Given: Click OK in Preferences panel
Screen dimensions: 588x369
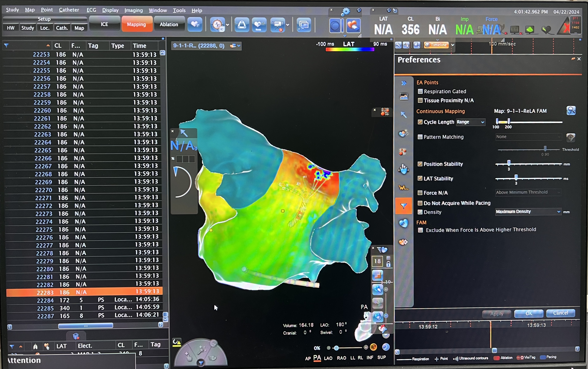Looking at the screenshot, I should point(529,313).
